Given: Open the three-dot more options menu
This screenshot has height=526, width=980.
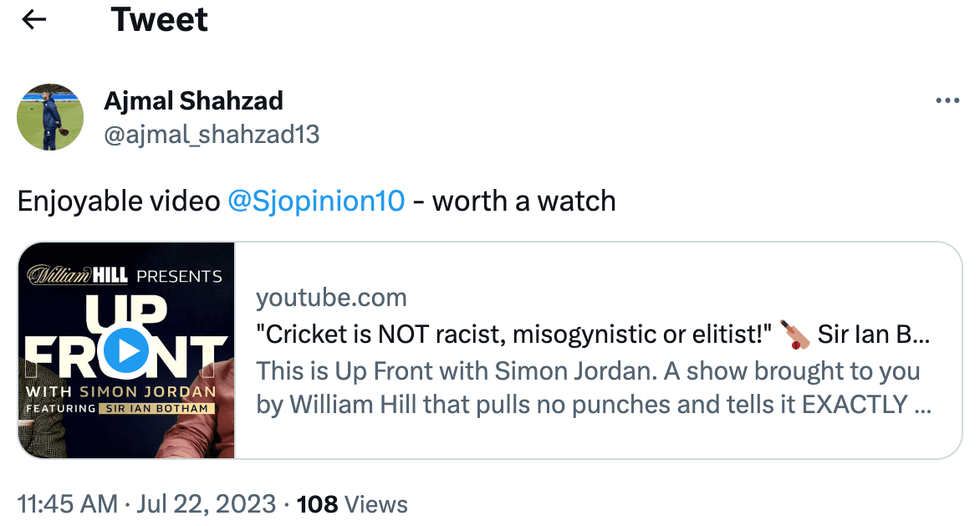Looking at the screenshot, I should tap(946, 101).
